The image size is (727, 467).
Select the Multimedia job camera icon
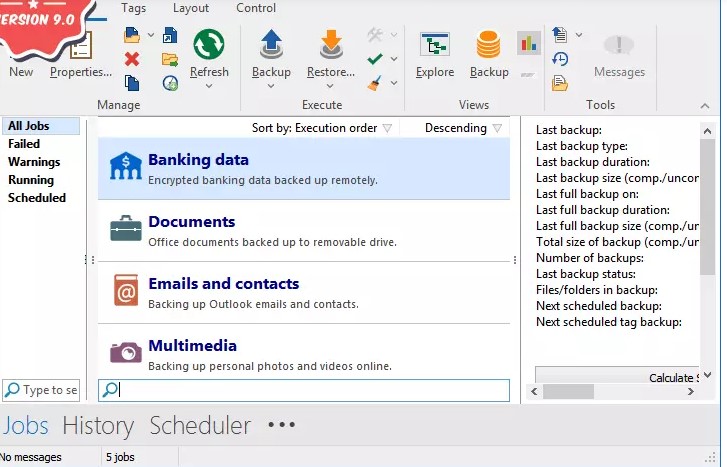[x=126, y=352]
